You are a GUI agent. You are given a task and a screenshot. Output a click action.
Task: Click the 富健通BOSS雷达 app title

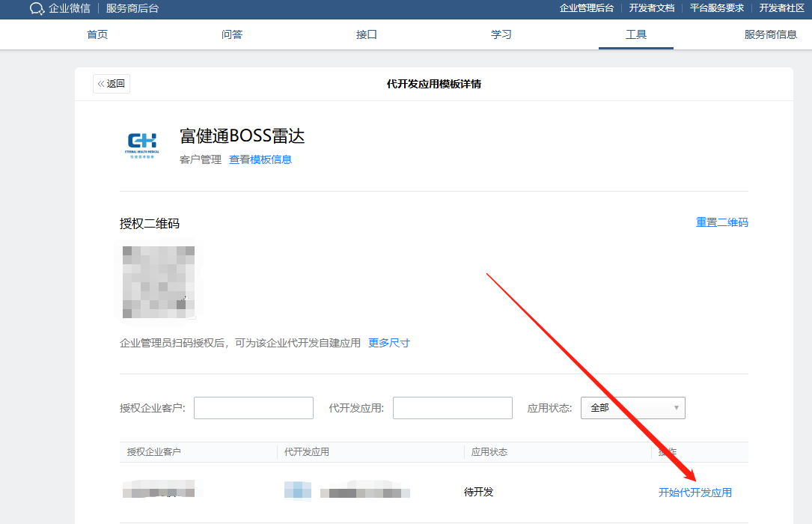coord(242,136)
